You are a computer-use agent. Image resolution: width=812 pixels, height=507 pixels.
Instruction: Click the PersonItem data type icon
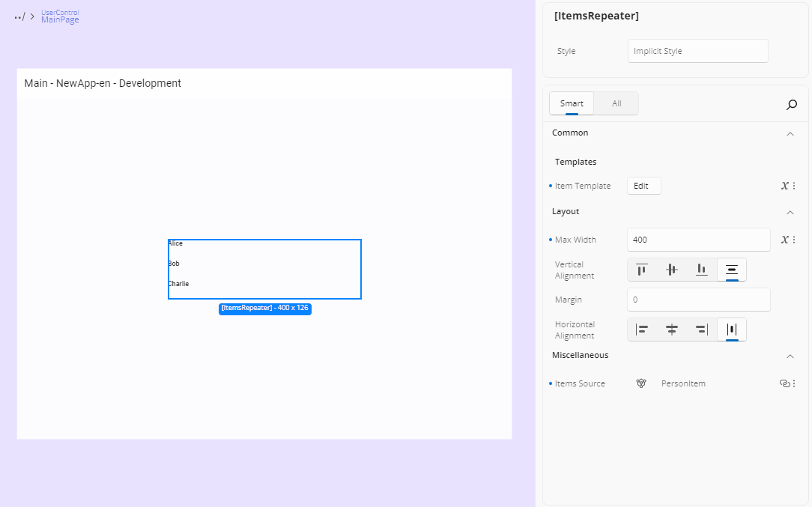(641, 383)
